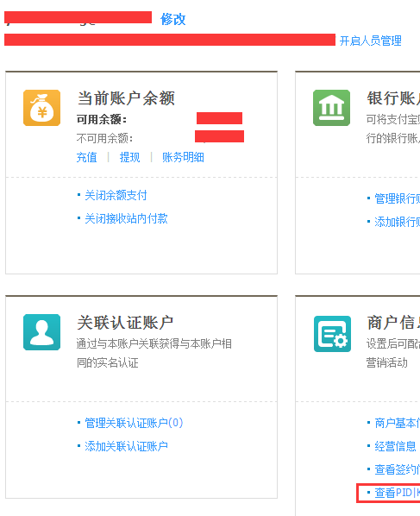Click the teal user silhouette icon
Screen dimensions: 420x516
pyautogui.click(x=41, y=332)
